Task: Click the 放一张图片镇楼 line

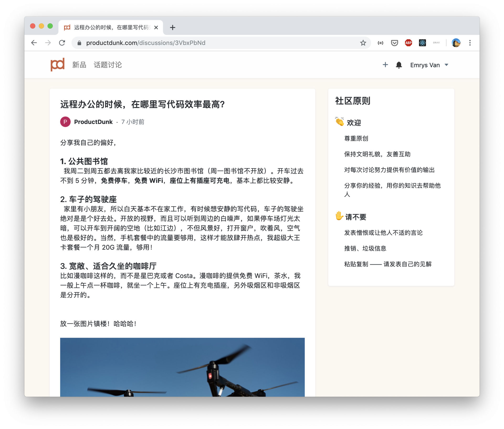Action: coord(98,324)
